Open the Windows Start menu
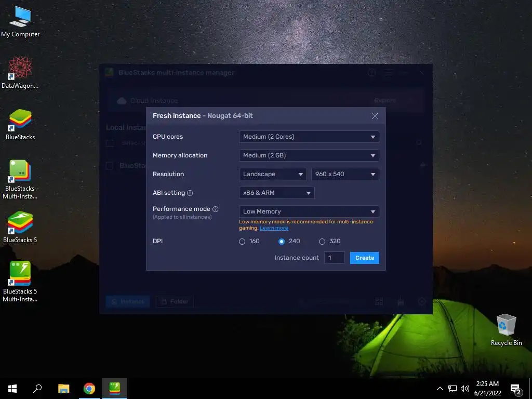This screenshot has width=532, height=399. point(12,389)
